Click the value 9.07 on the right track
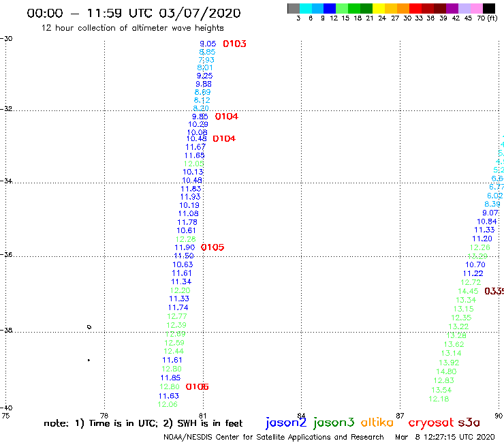Image resolution: width=504 pixels, height=443 pixels. click(490, 213)
